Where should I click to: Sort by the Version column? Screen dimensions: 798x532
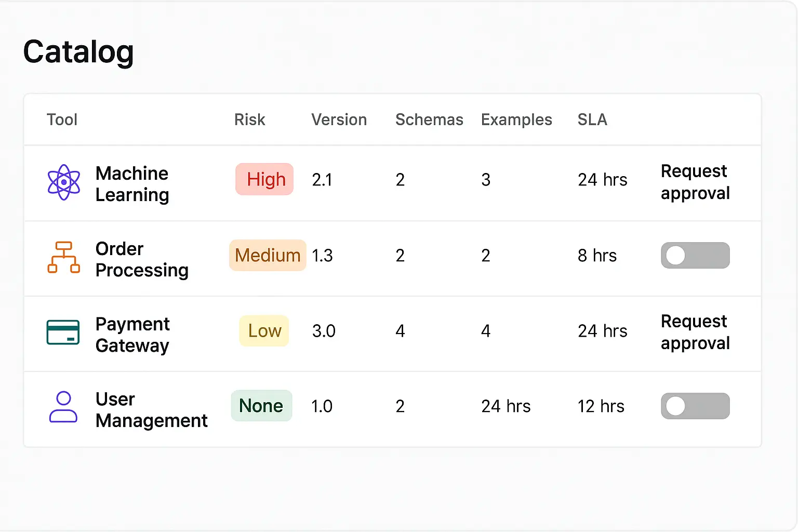point(339,119)
